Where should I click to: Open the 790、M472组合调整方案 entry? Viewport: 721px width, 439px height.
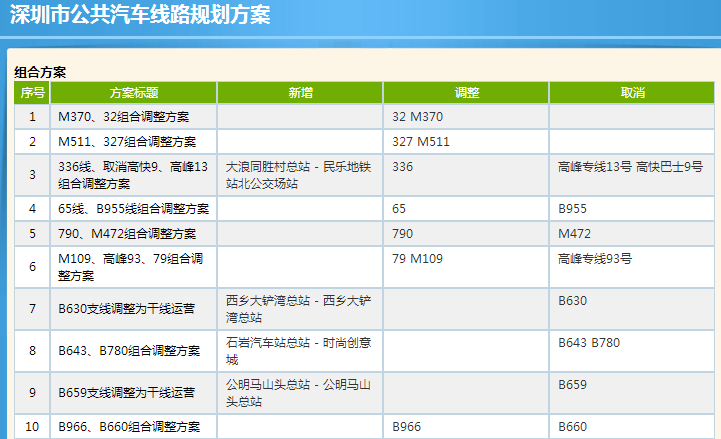127,234
